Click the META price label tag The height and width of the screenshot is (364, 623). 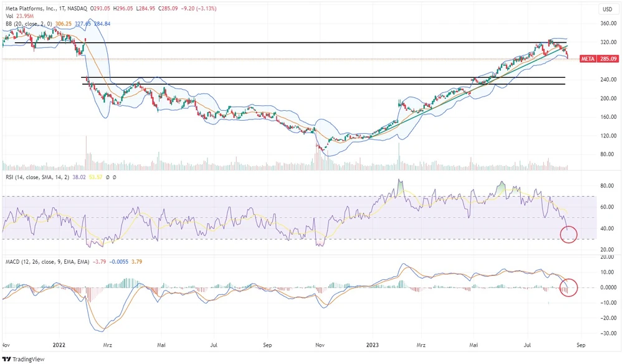click(587, 59)
